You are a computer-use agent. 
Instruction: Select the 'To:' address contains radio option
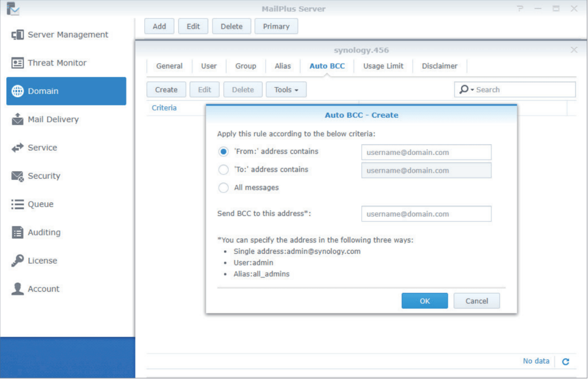pos(224,170)
